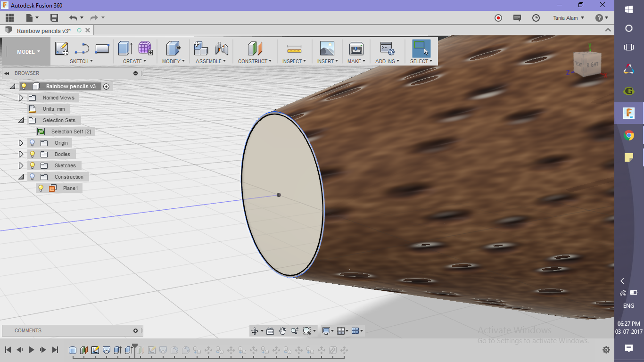Click the Right face of ViewCube
Image resolution: width=644 pixels, height=362 pixels.
pyautogui.click(x=592, y=64)
